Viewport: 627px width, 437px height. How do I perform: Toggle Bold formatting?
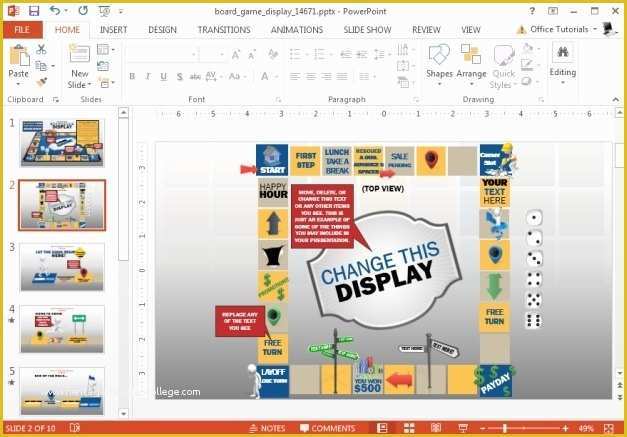click(132, 76)
